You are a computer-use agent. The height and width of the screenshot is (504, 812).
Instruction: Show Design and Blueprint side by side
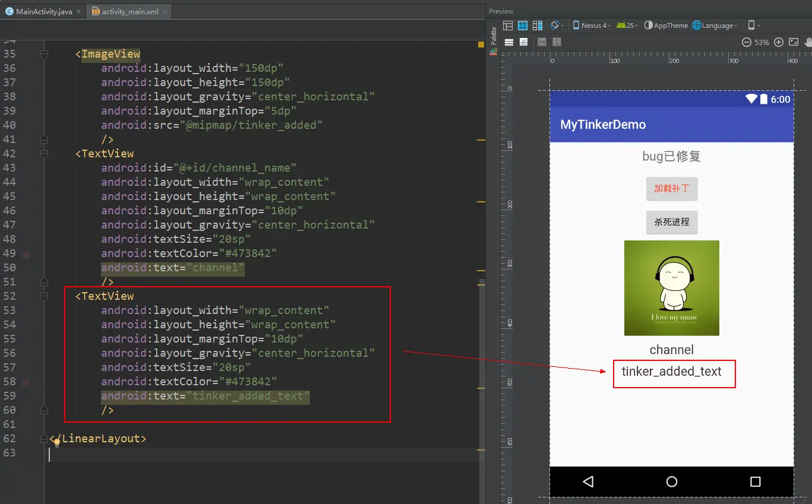tap(538, 26)
